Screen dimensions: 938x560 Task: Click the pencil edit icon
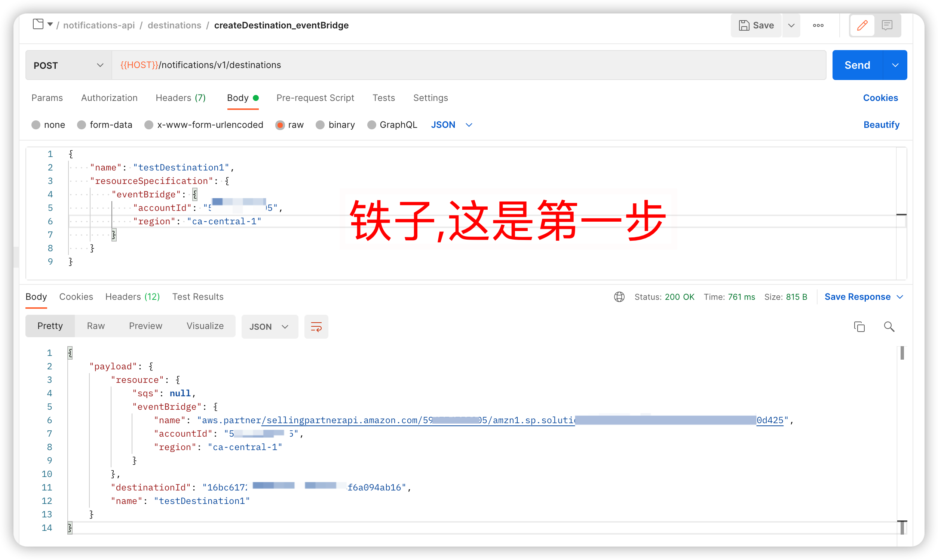(862, 25)
